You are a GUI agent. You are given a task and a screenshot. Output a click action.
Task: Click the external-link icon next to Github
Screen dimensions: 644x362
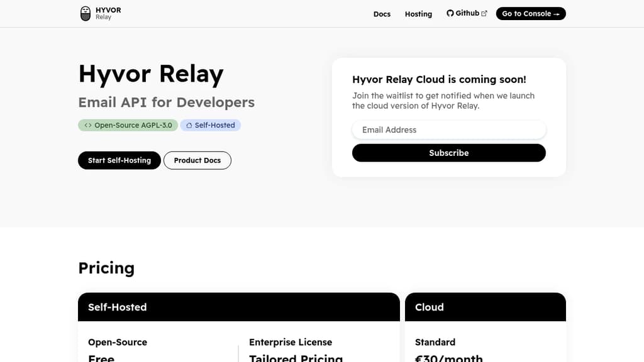pyautogui.click(x=484, y=12)
